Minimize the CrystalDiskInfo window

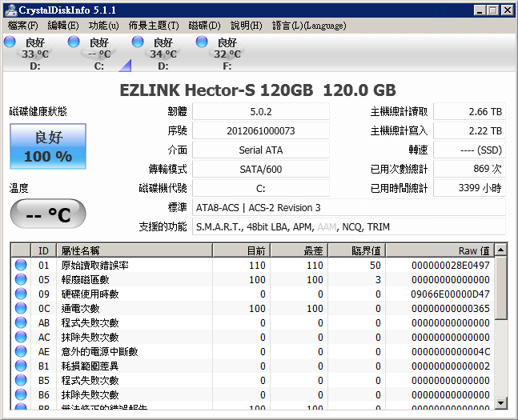click(x=480, y=10)
